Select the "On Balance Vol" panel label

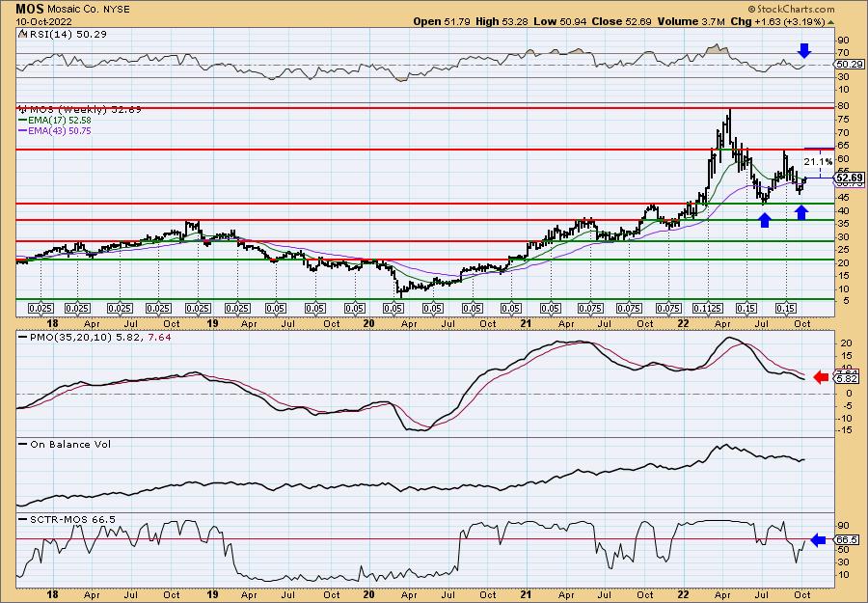tap(65, 444)
